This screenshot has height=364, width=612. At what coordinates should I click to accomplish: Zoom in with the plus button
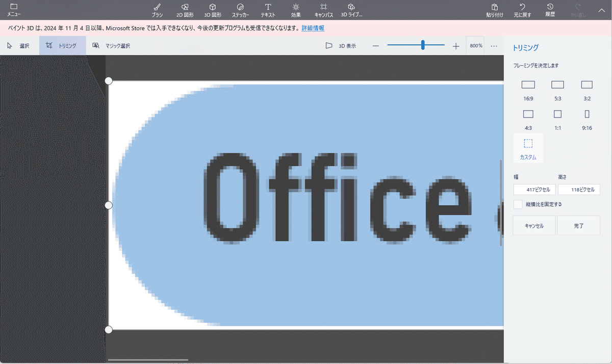pos(456,46)
